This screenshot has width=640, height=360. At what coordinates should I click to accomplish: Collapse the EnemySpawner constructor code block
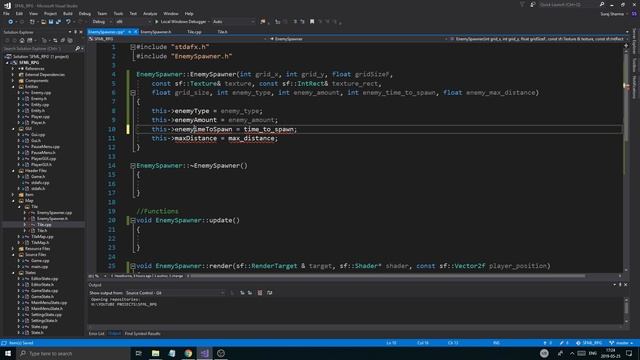[133, 93]
